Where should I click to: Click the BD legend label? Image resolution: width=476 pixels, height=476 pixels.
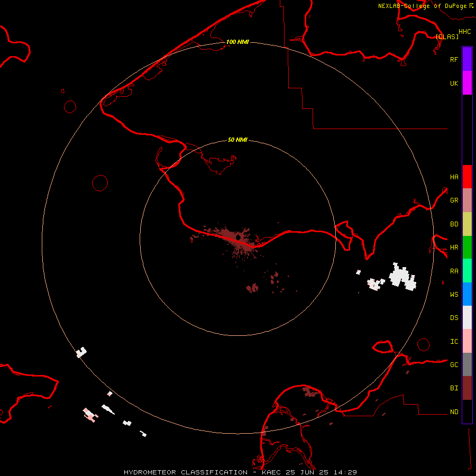pos(454,224)
